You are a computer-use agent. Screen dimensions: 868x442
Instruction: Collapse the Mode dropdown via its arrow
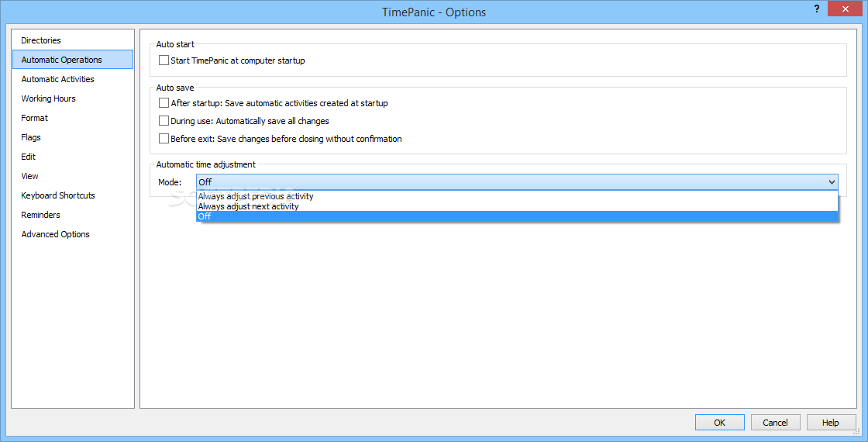click(832, 182)
